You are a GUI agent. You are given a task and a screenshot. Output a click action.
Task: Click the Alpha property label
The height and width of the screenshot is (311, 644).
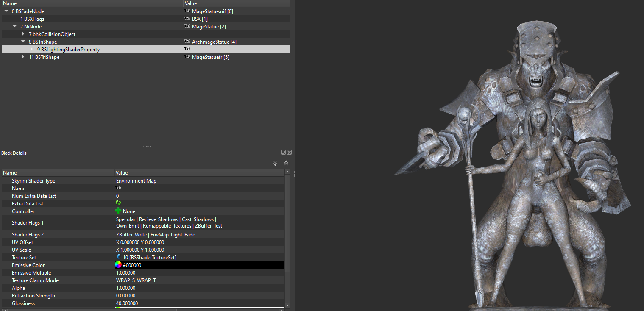pos(18,288)
